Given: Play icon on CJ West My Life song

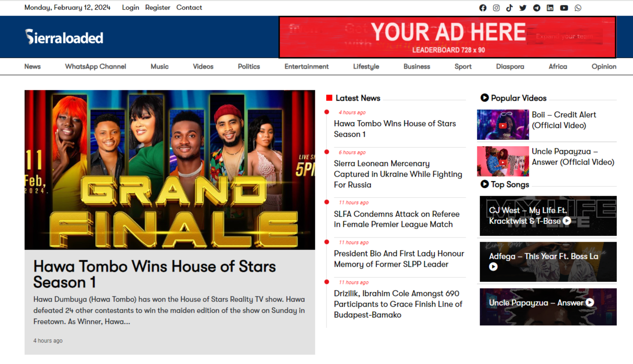Looking at the screenshot, I should click(x=567, y=221).
